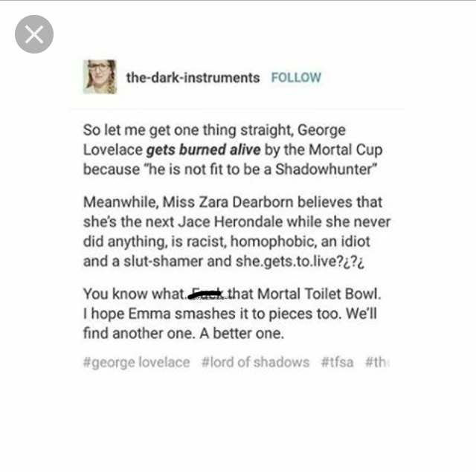Click the sentence 'We'll find another one'
476x472 pixels.
coord(230,323)
